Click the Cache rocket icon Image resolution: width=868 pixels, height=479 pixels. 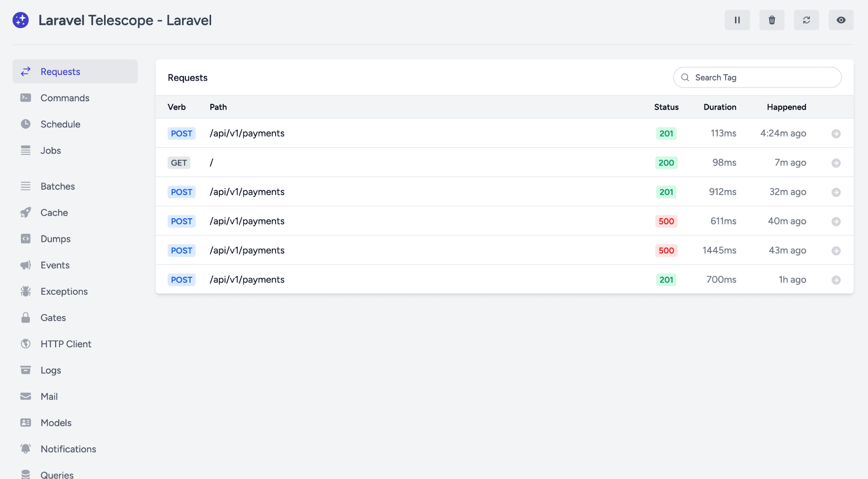pyautogui.click(x=26, y=213)
